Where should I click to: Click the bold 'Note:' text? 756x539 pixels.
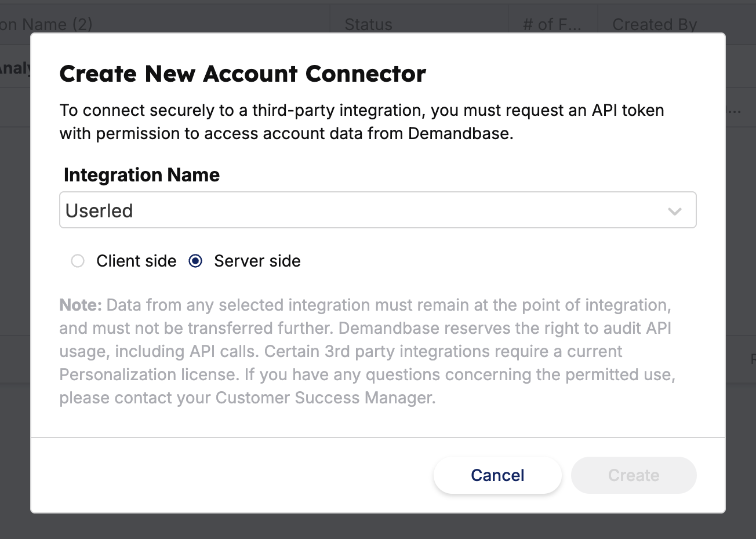81,305
